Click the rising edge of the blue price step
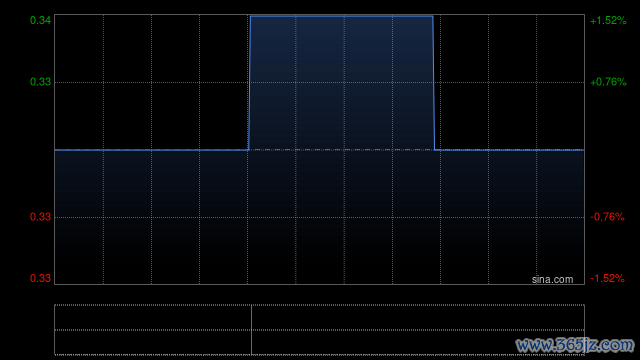 point(249,83)
